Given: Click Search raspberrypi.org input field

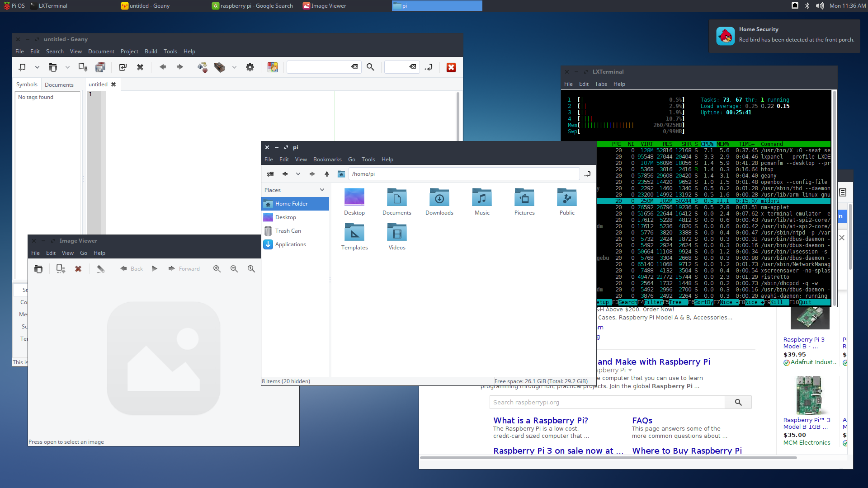Looking at the screenshot, I should coord(607,403).
